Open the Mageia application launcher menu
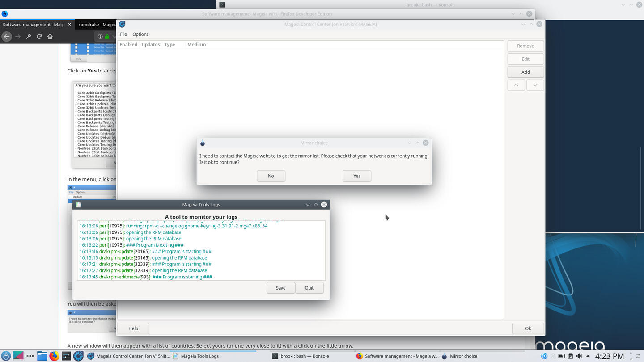 (7, 356)
